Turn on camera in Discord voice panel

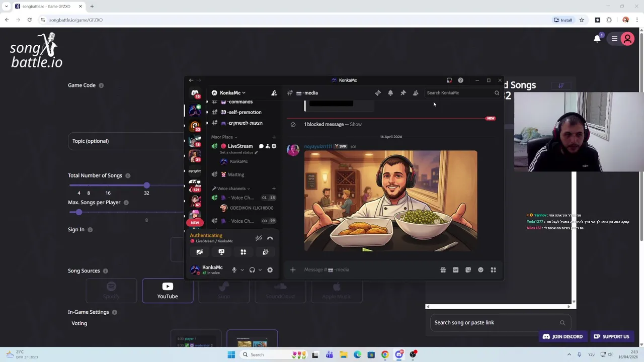point(200,252)
